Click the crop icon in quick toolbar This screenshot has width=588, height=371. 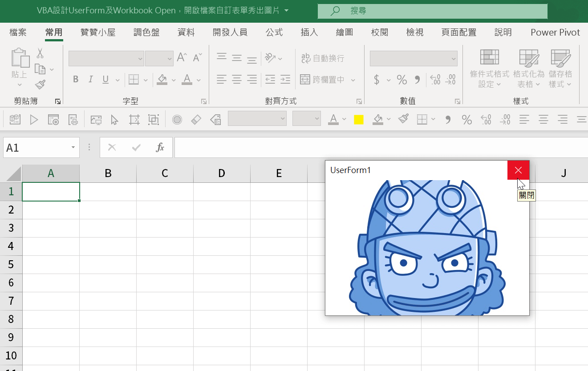click(134, 119)
